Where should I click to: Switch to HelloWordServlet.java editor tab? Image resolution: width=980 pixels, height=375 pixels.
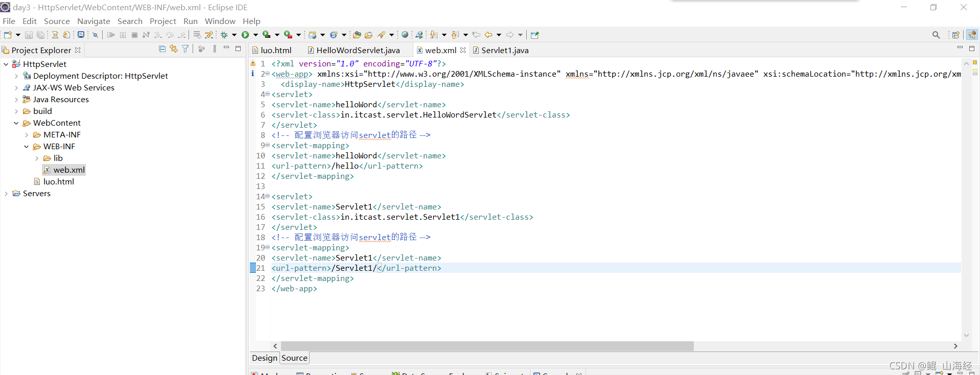pos(354,50)
